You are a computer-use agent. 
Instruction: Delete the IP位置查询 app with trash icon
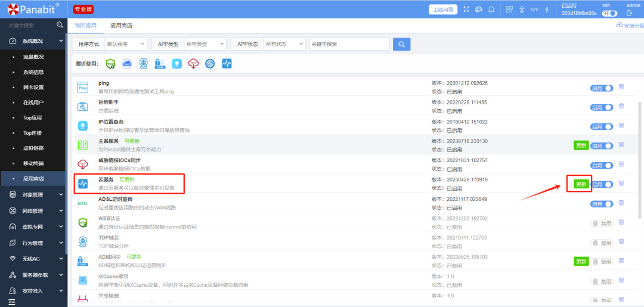point(621,125)
